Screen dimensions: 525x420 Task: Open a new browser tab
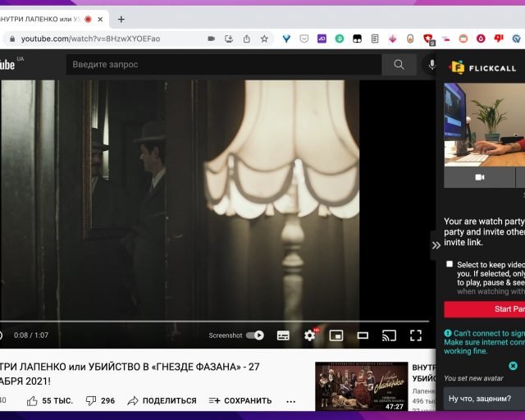coord(121,20)
